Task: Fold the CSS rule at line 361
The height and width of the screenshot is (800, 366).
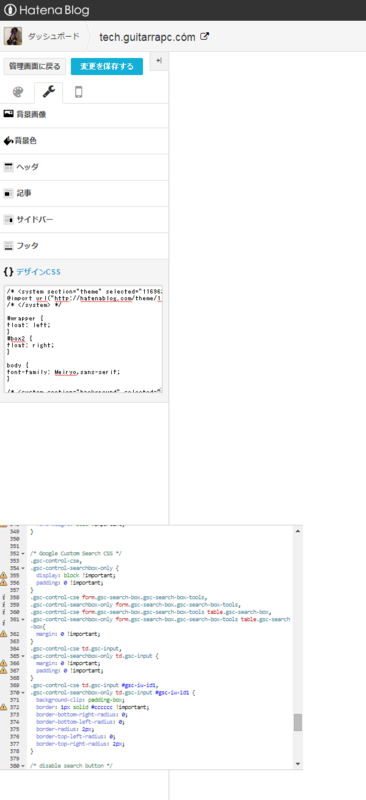Action: (23, 619)
